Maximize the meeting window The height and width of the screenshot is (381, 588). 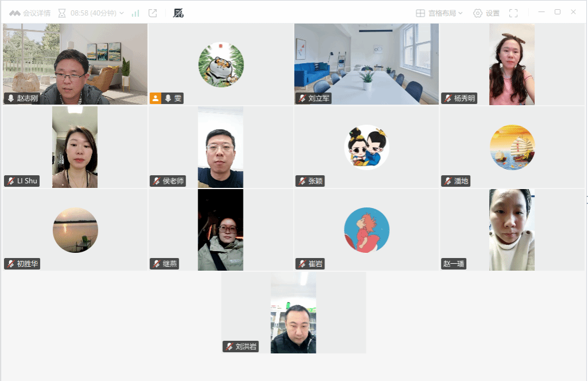pyautogui.click(x=558, y=12)
